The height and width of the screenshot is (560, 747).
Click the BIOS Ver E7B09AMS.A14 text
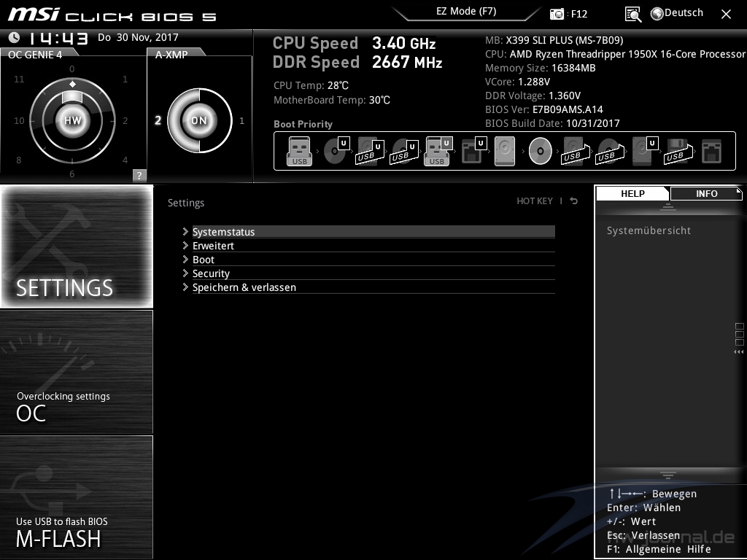pyautogui.click(x=544, y=109)
